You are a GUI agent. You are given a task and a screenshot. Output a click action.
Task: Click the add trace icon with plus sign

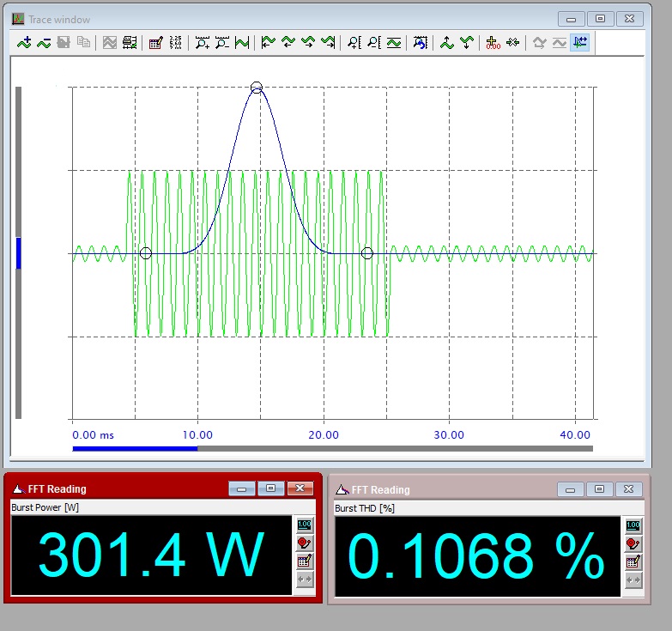(24, 42)
